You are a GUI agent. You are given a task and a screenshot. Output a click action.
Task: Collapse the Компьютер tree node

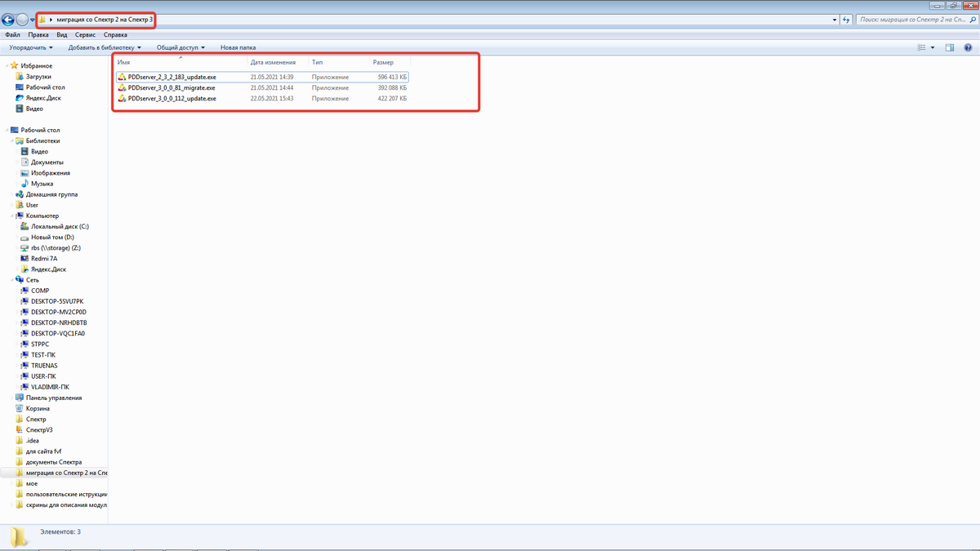coord(12,216)
